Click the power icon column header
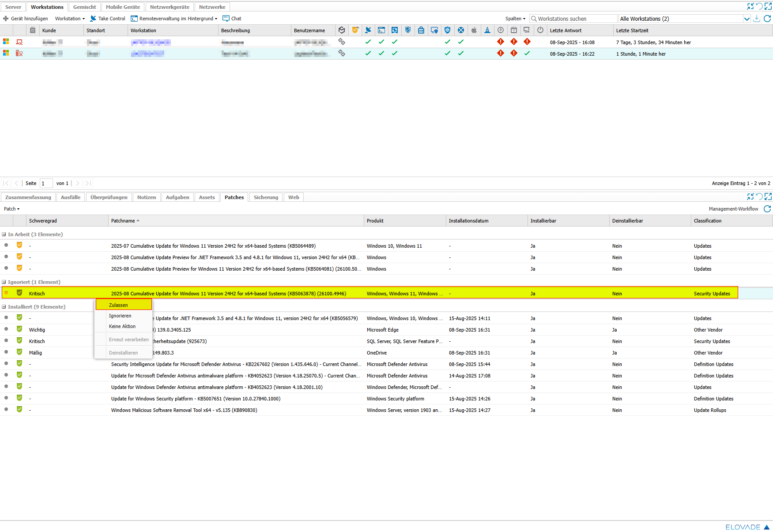 click(540, 30)
